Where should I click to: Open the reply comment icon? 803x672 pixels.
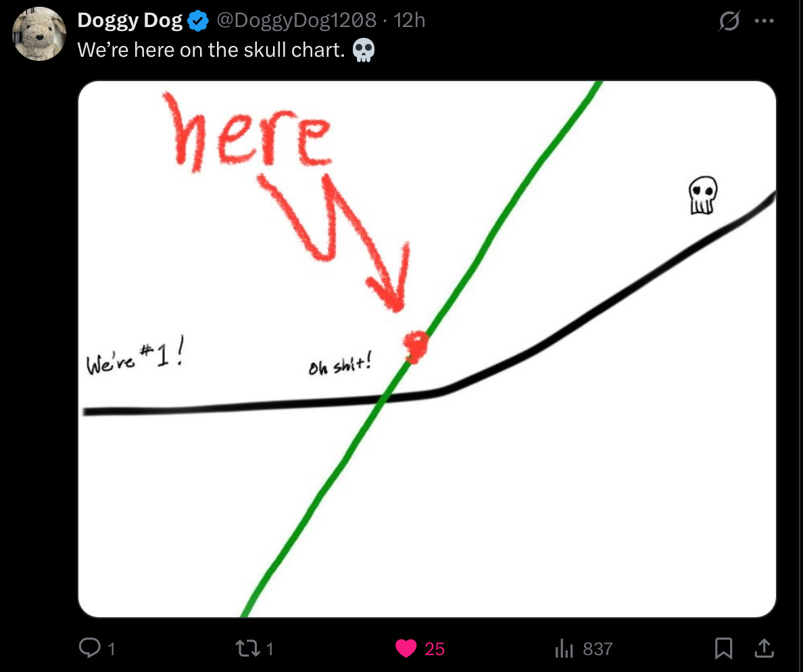(x=90, y=648)
